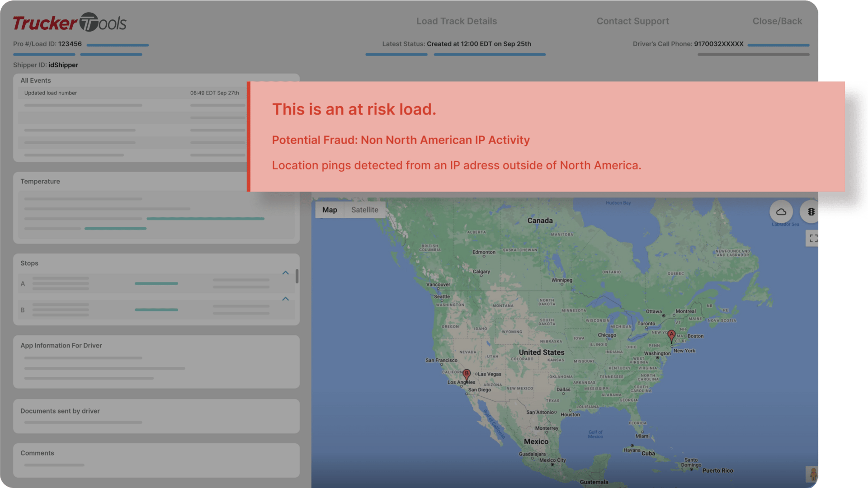
Task: Open Load Track Details tab
Action: point(456,21)
